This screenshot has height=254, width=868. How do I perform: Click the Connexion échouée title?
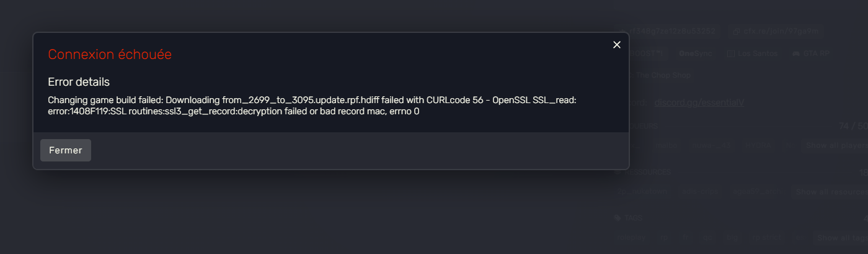pos(110,55)
